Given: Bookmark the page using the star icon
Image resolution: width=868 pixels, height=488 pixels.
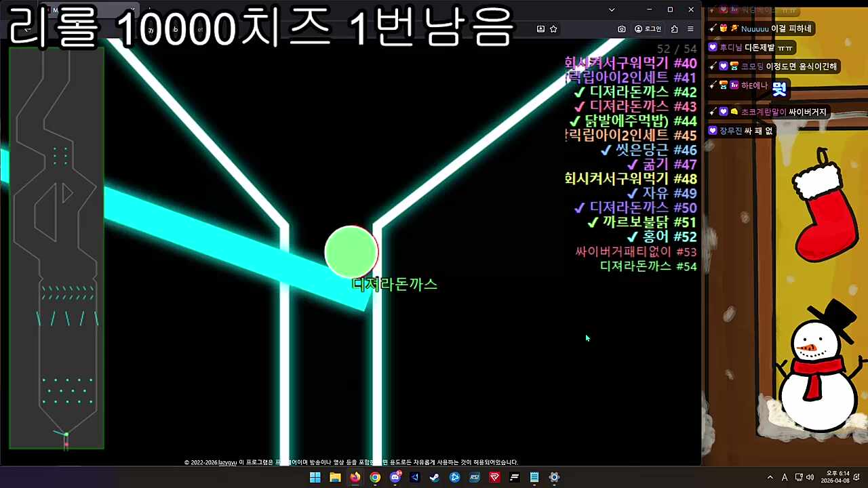Looking at the screenshot, I should click(553, 28).
